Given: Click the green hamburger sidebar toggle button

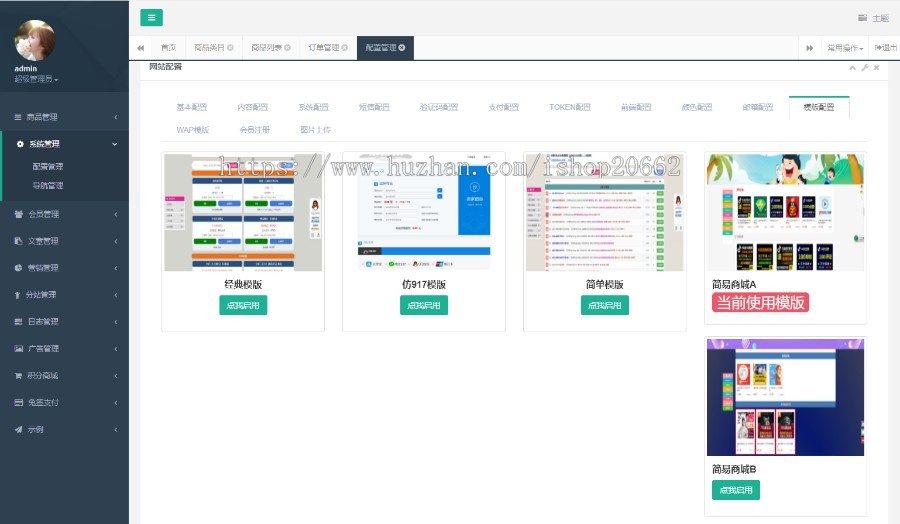Looking at the screenshot, I should click(x=152, y=17).
